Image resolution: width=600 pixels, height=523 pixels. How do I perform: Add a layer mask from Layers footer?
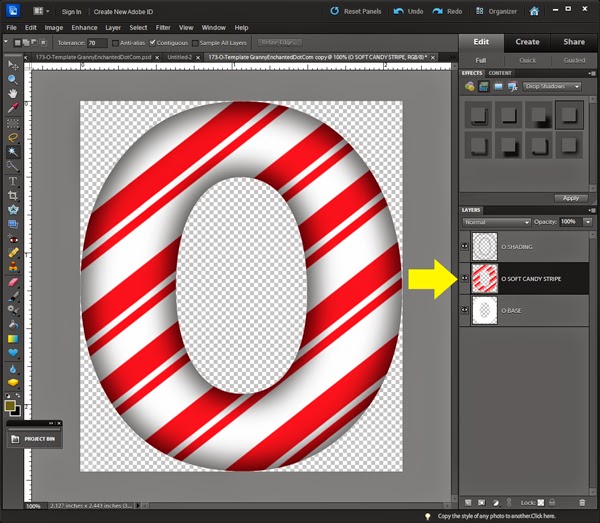tap(481, 502)
